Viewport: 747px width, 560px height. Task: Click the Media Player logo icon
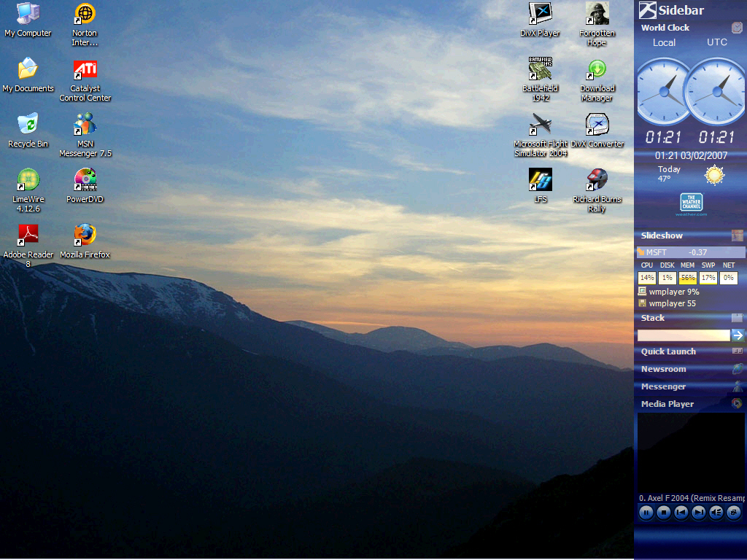737,404
